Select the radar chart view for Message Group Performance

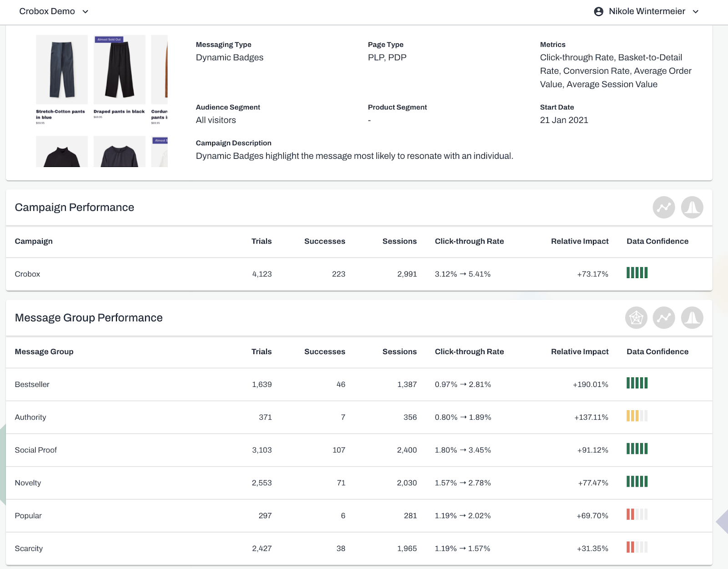pyautogui.click(x=636, y=318)
